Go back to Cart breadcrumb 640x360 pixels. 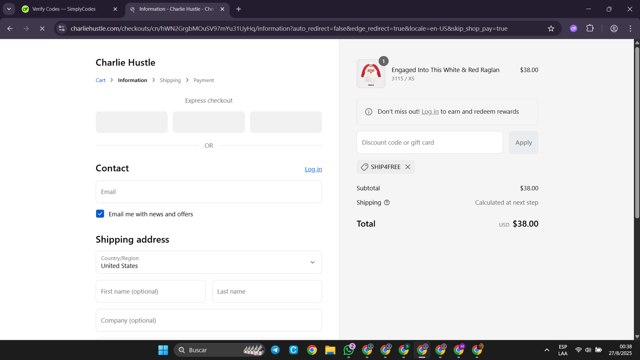click(100, 80)
